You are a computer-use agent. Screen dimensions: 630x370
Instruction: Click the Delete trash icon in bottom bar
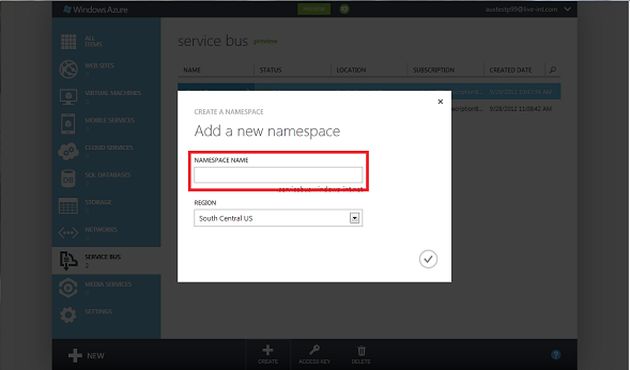pyautogui.click(x=361, y=351)
